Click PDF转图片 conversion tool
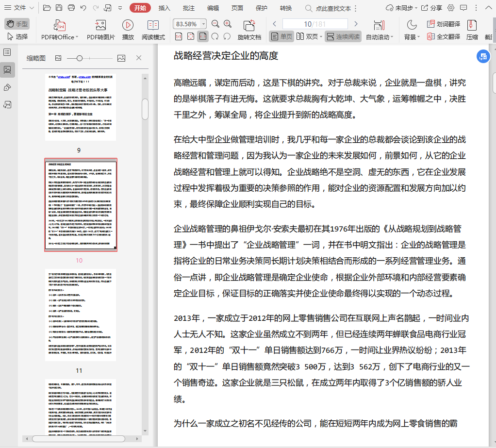 point(100,30)
